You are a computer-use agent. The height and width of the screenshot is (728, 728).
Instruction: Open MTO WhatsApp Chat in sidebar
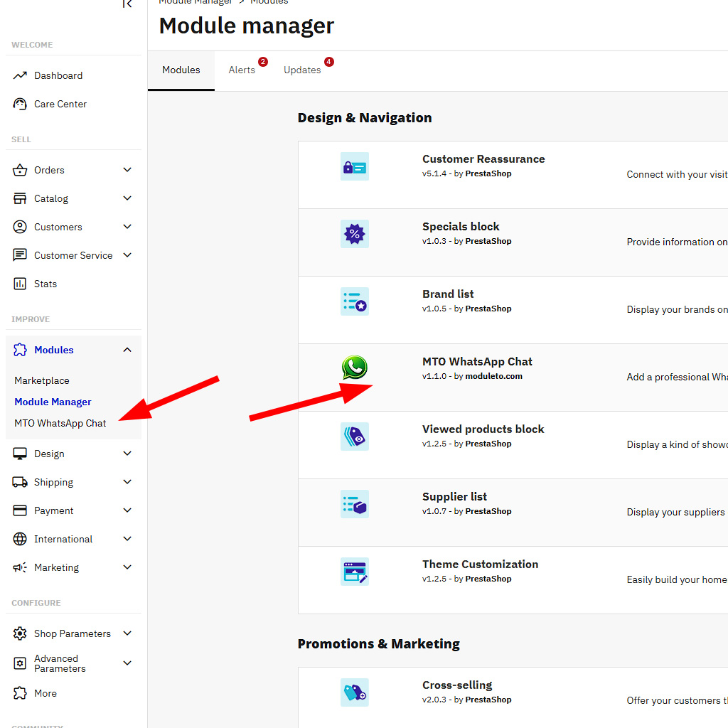60,423
